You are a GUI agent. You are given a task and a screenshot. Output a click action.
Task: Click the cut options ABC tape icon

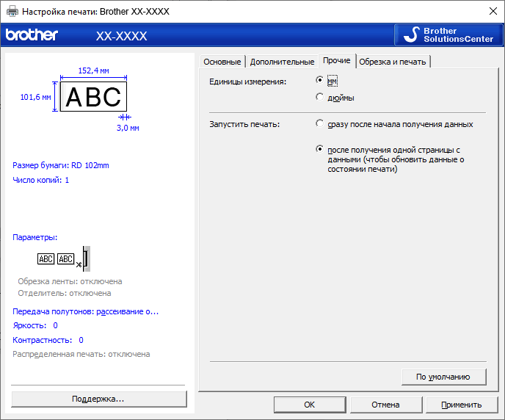point(64,259)
